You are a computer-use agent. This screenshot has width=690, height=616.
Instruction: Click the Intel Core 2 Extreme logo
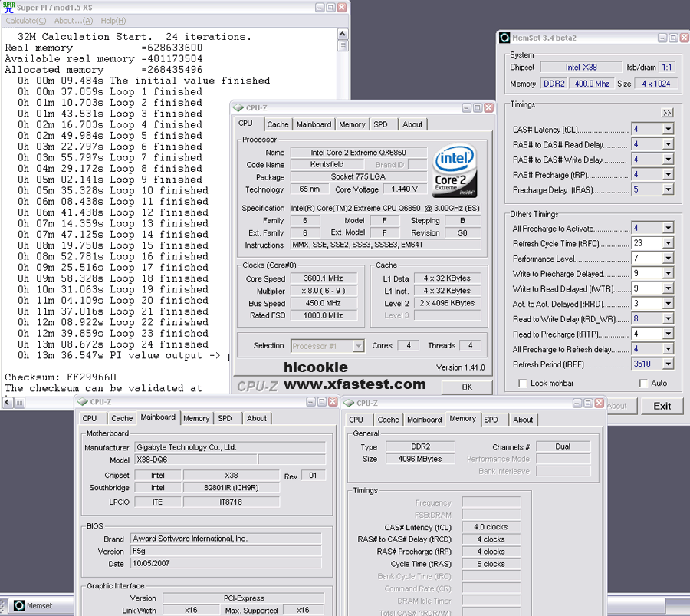click(x=455, y=170)
